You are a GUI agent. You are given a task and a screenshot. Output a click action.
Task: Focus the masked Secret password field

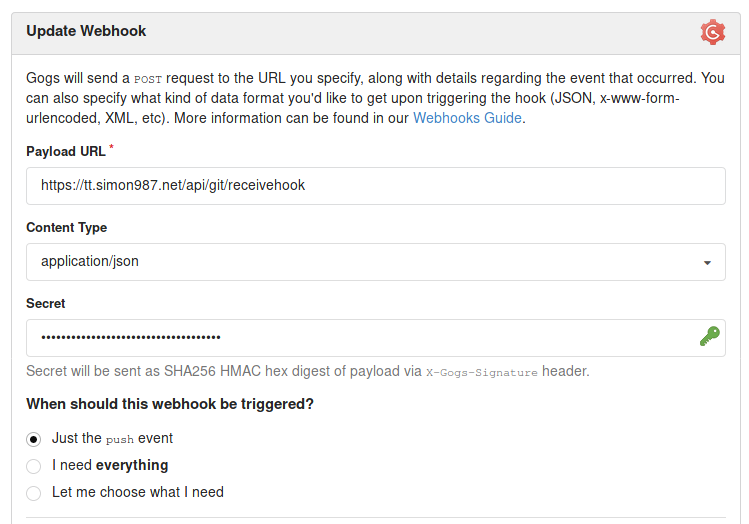(376, 338)
